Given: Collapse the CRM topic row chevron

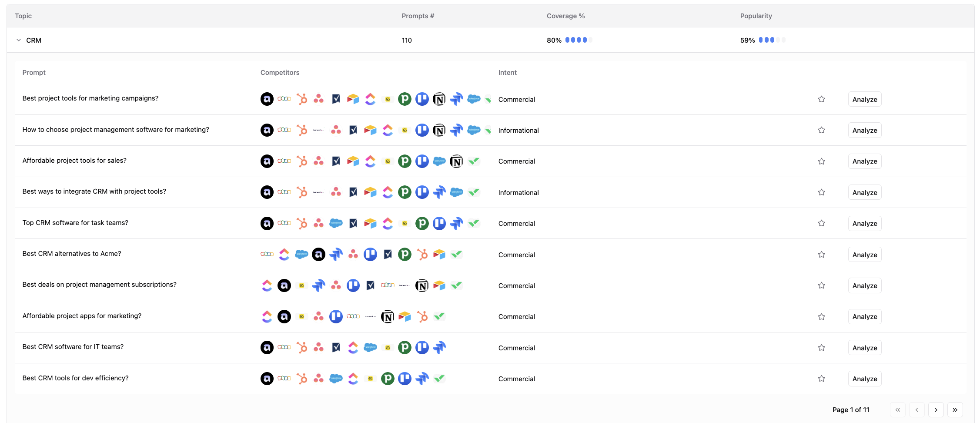Looking at the screenshot, I should point(19,40).
